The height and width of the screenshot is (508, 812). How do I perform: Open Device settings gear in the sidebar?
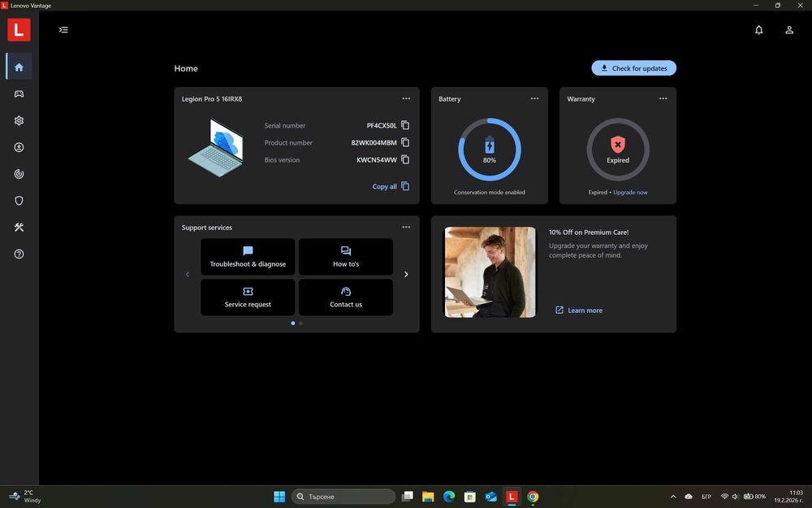tap(19, 120)
